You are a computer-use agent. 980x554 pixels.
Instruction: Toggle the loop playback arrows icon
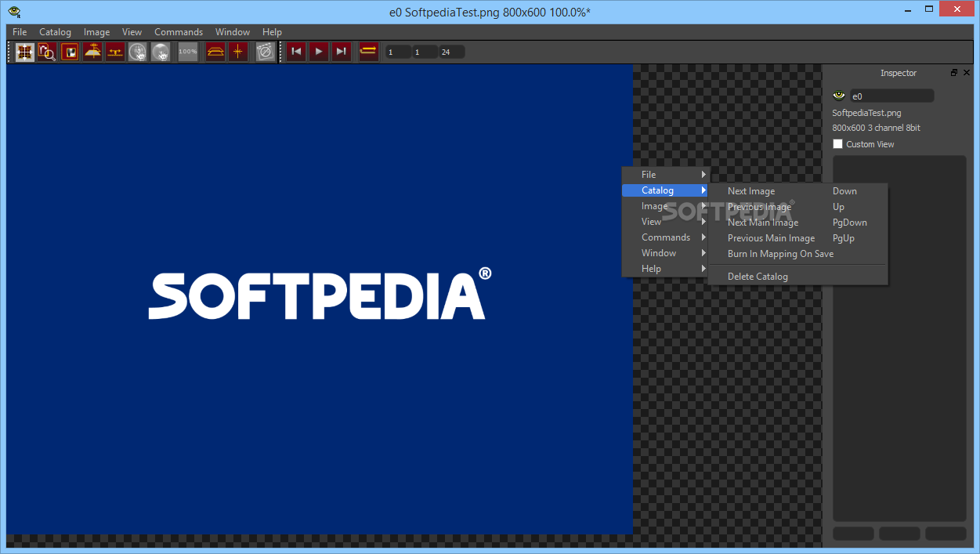(x=368, y=52)
